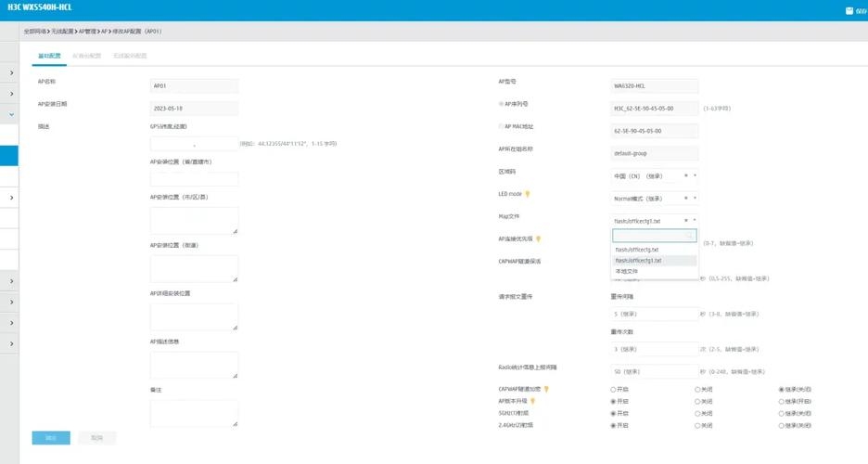868x464 pixels.
Task: Clear the 区域码 selection with its x icon
Action: 686,175
